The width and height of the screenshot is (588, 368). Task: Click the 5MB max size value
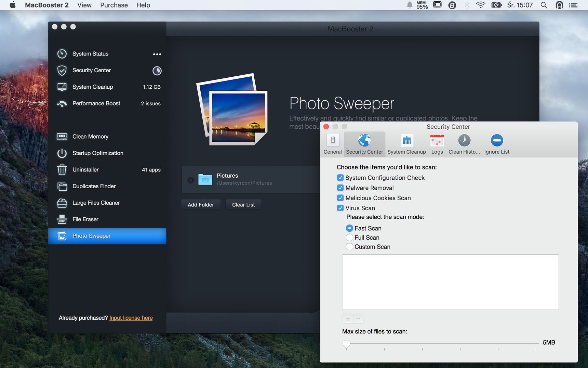pos(549,343)
